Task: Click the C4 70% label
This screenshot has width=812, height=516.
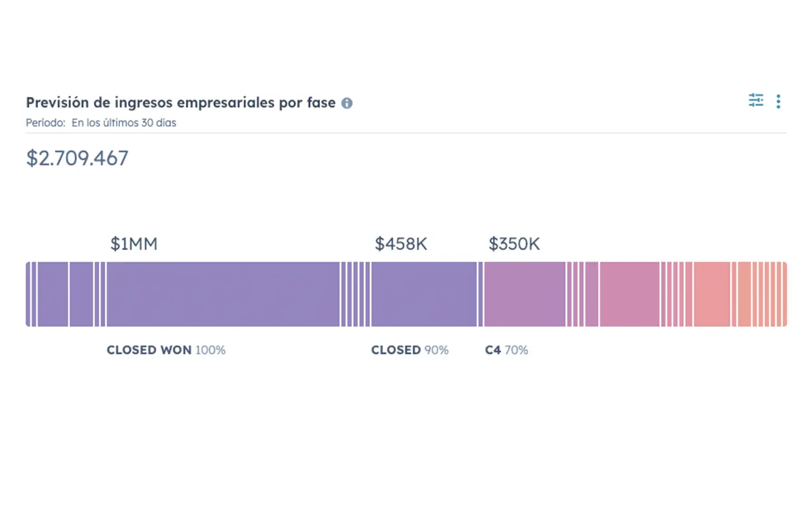Action: point(506,350)
